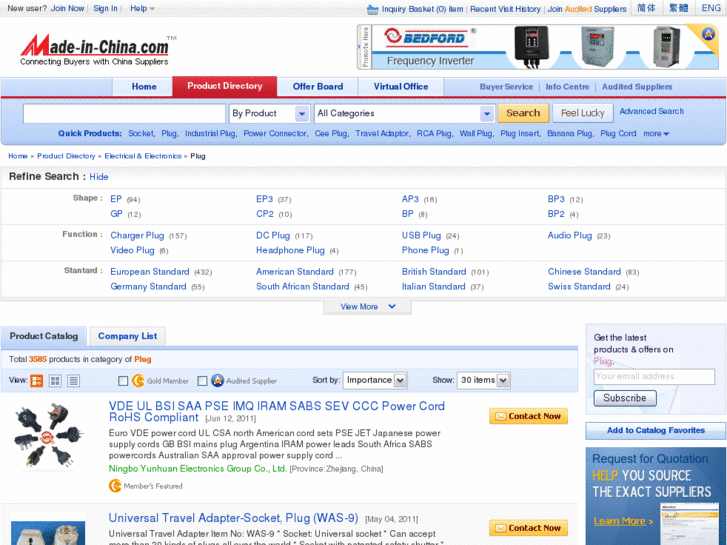Click the Product Directory breadcrumb link
Image resolution: width=727 pixels, height=545 pixels.
(x=66, y=156)
